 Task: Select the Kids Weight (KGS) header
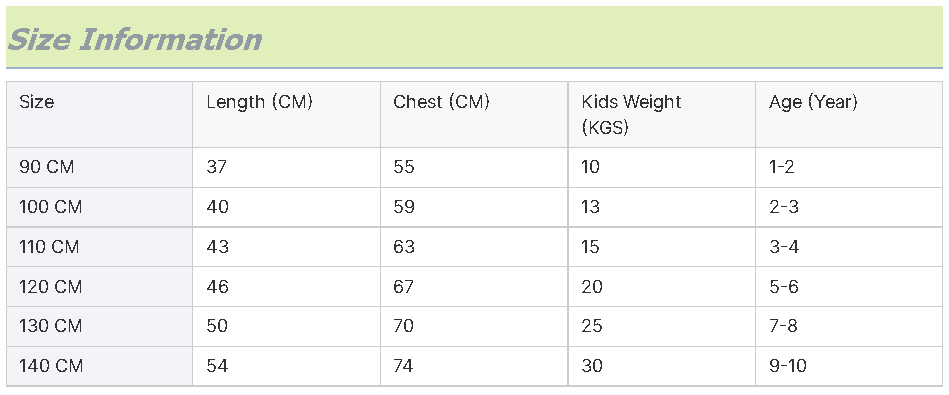pyautogui.click(x=631, y=114)
